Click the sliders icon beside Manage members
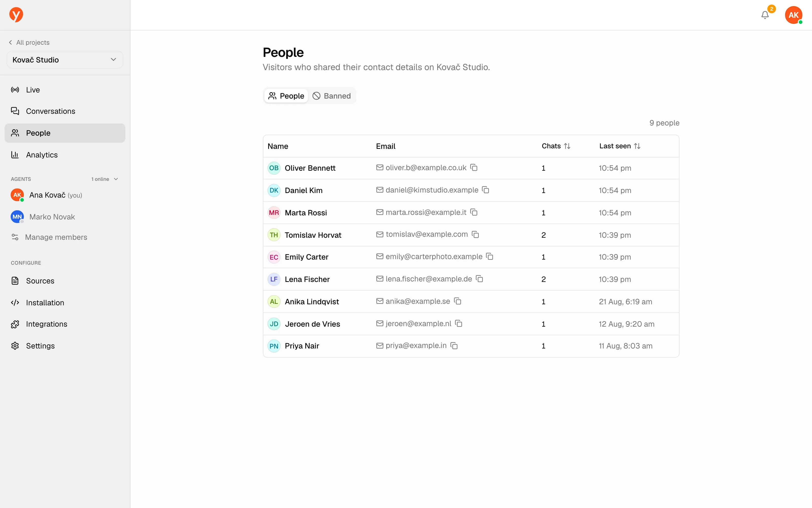Screen dimensions: 812x508 coord(15,237)
